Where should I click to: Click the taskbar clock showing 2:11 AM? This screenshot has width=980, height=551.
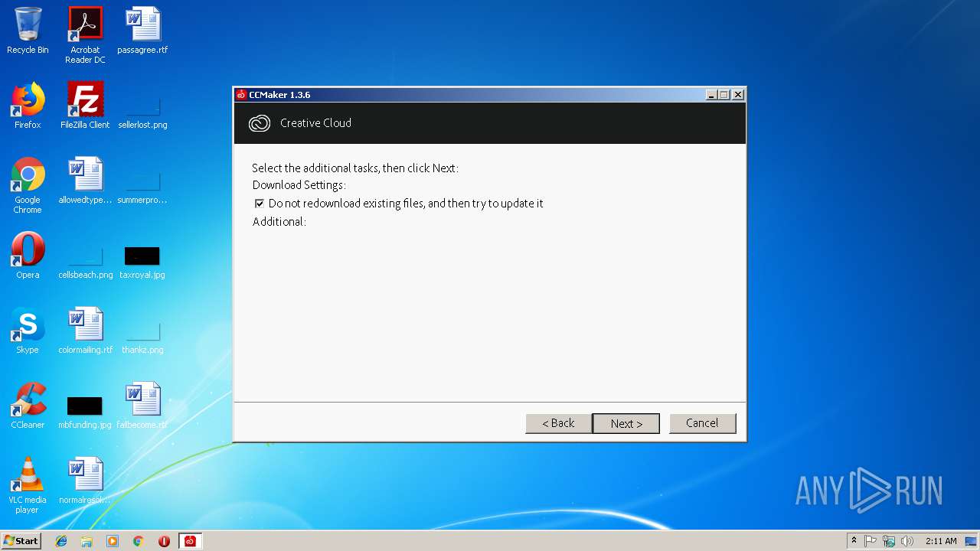click(940, 541)
